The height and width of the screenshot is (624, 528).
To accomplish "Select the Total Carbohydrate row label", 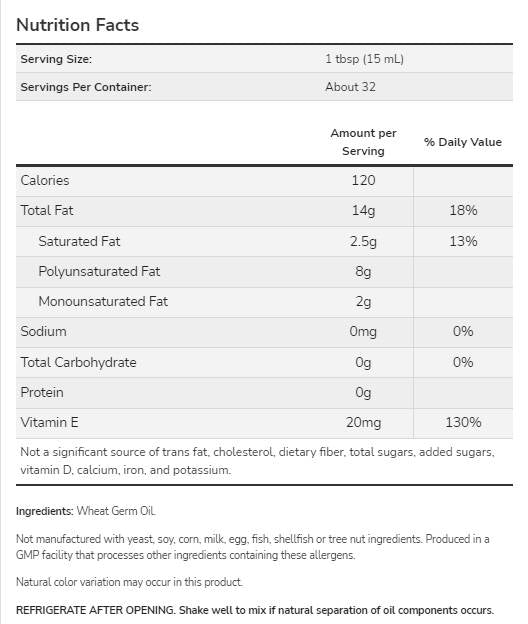I will click(x=78, y=362).
